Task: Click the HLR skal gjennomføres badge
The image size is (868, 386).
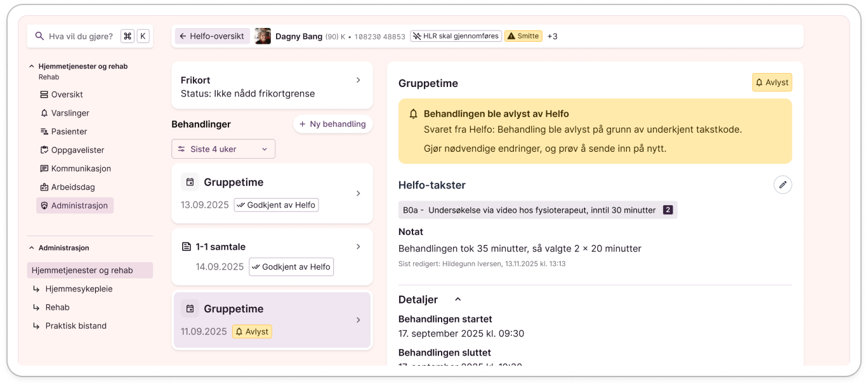Action: click(x=456, y=36)
